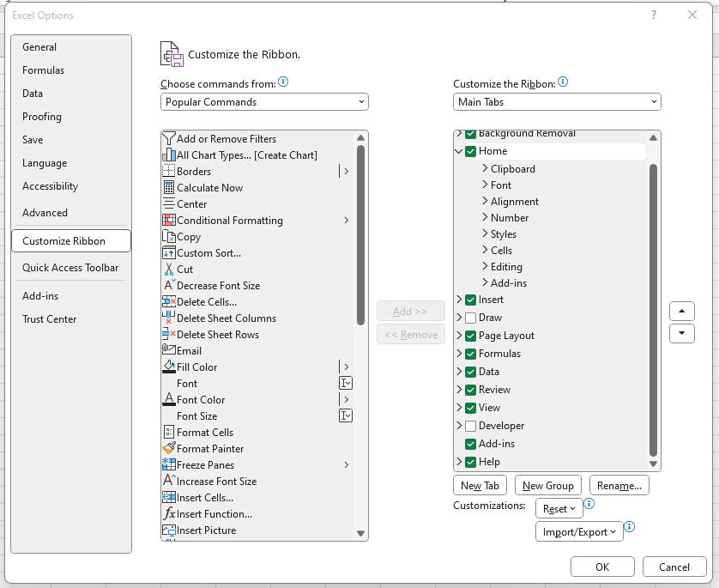
Task: Open the Popular Commands dropdown
Action: [x=264, y=102]
